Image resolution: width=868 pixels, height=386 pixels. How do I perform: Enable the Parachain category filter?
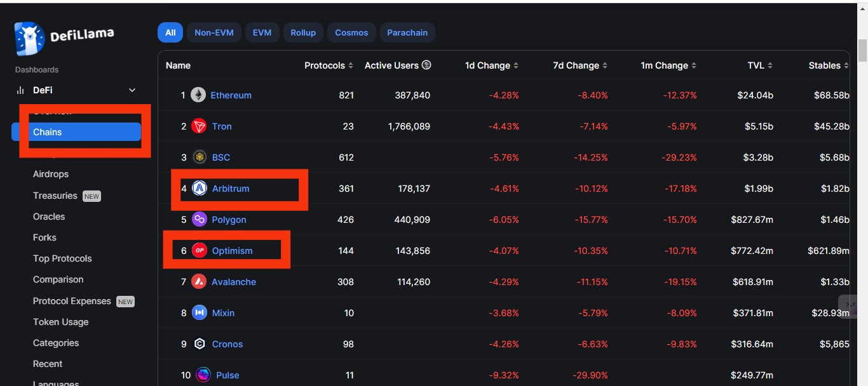pyautogui.click(x=407, y=32)
